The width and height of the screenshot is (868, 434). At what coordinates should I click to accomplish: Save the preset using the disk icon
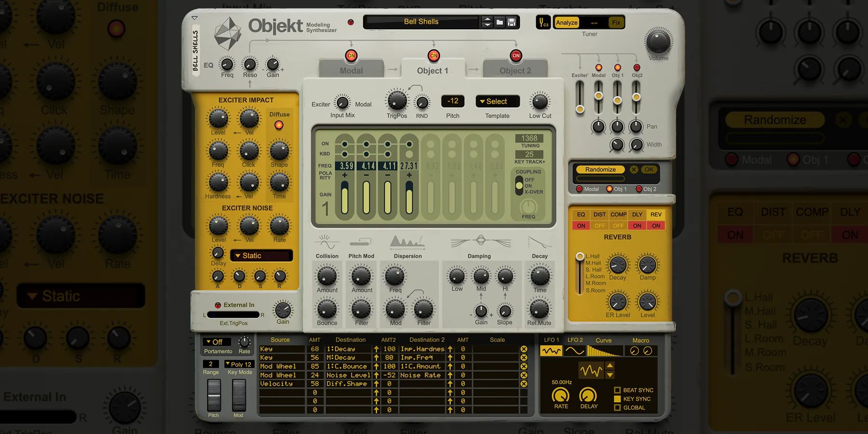511,22
